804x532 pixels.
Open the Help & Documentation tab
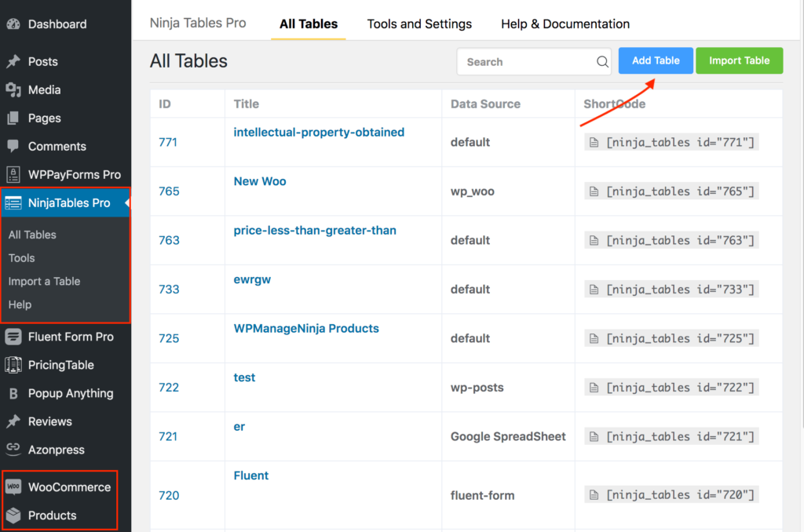[565, 24]
